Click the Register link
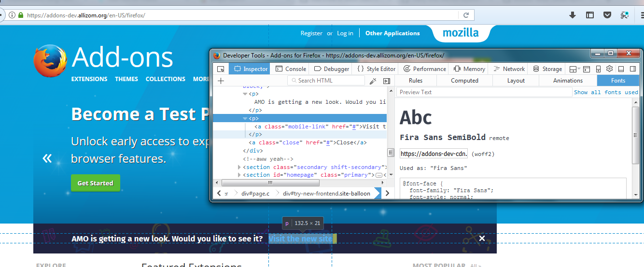 (311, 33)
